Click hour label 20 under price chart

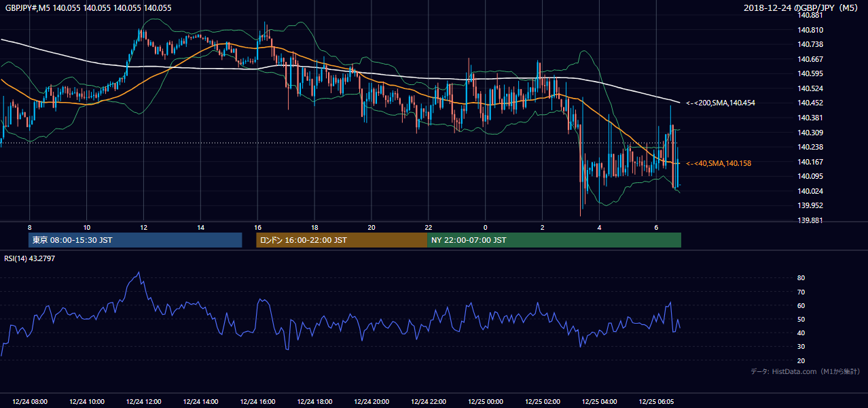pyautogui.click(x=372, y=227)
